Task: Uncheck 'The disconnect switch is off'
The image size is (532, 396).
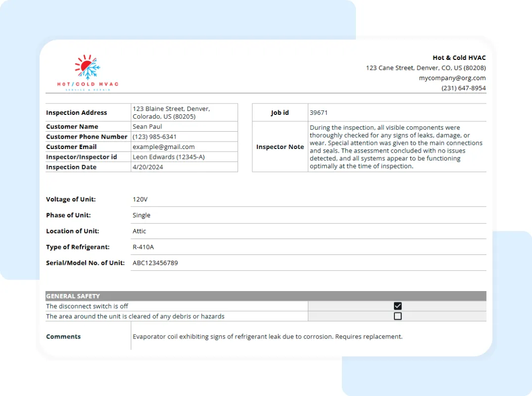Action: click(x=398, y=306)
